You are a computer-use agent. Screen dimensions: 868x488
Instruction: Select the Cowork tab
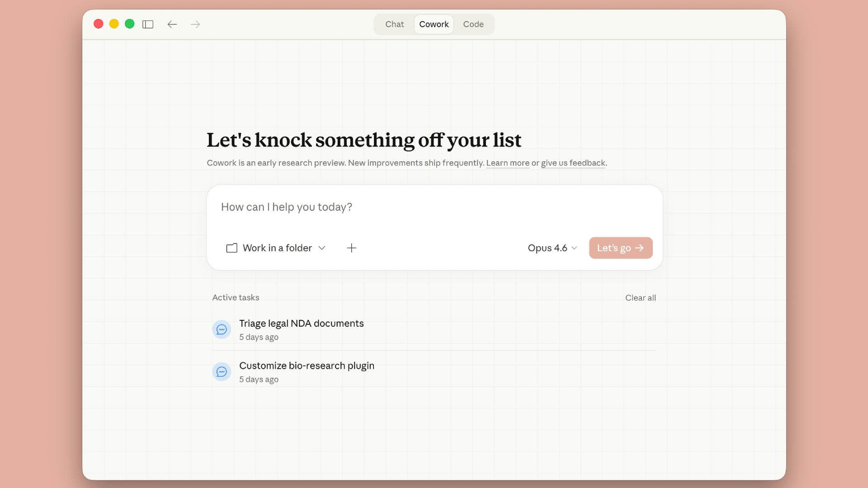(x=434, y=24)
